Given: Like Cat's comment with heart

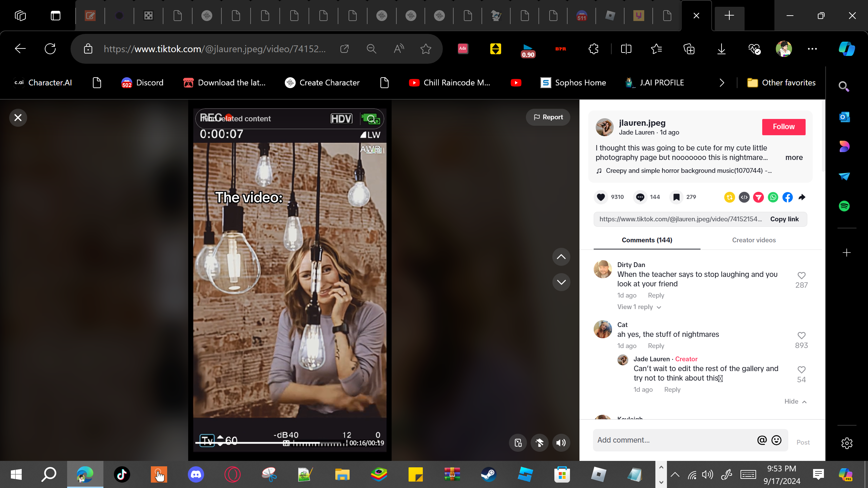Looking at the screenshot, I should click(x=802, y=335).
